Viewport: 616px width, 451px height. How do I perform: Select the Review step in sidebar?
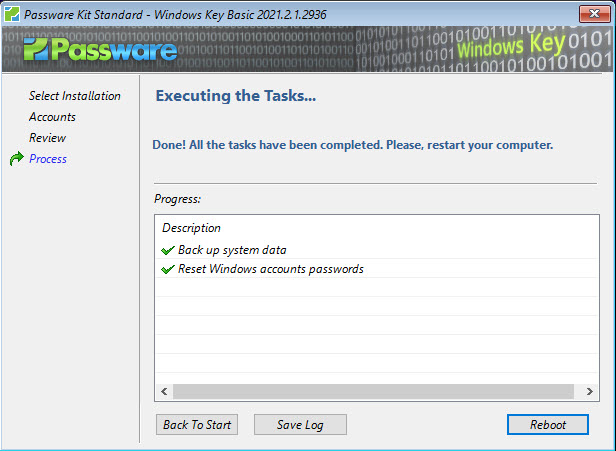(x=48, y=138)
